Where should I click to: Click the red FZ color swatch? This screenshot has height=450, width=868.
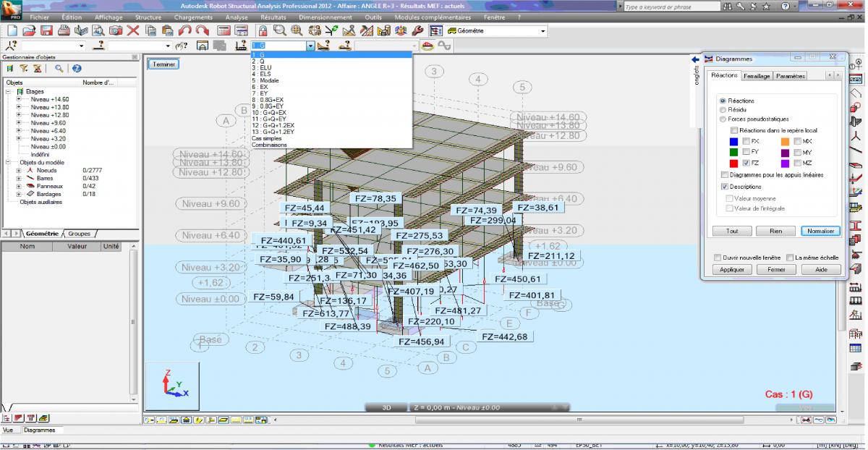[x=733, y=164]
